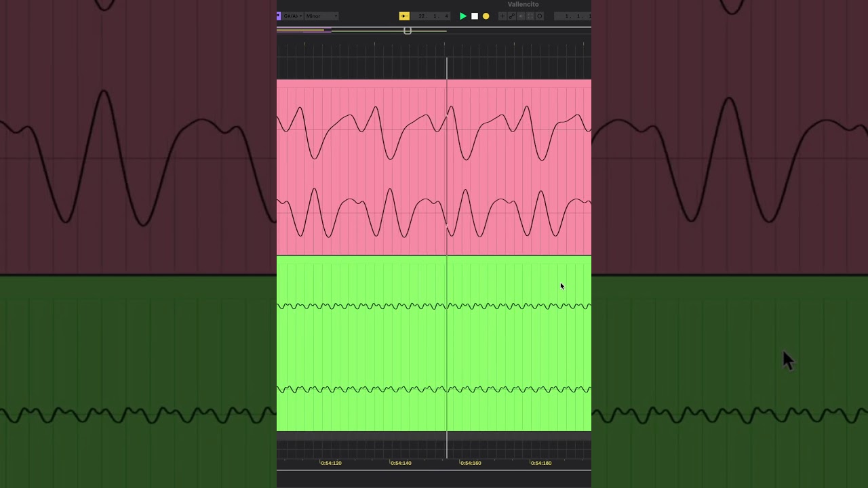Click the 1. 1. 1 loop start field
This screenshot has width=868, height=488.
click(572, 16)
